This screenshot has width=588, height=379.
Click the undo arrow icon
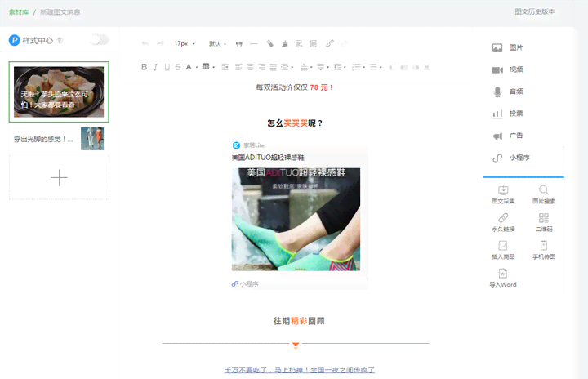pyautogui.click(x=145, y=44)
